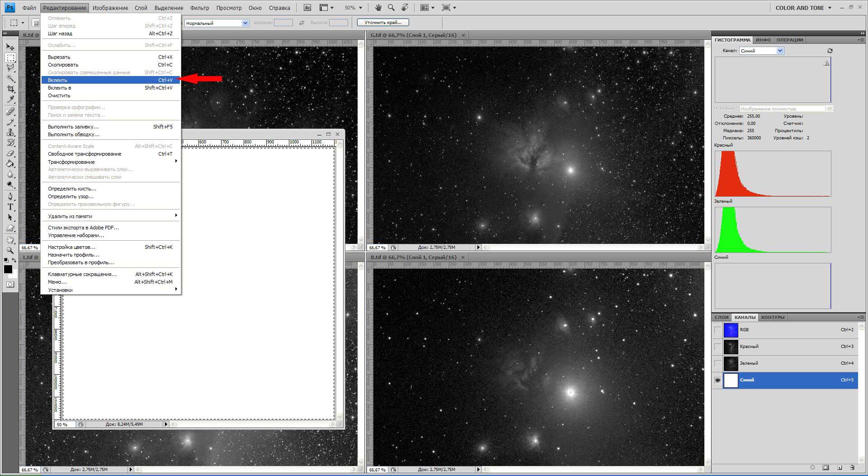This screenshot has width=868, height=476.
Task: Launch Adobe Bridge with the Br icon
Action: pyautogui.click(x=307, y=8)
